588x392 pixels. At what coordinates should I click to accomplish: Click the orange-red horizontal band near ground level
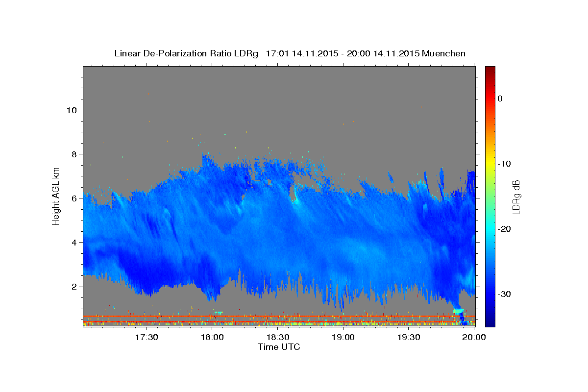point(279,317)
